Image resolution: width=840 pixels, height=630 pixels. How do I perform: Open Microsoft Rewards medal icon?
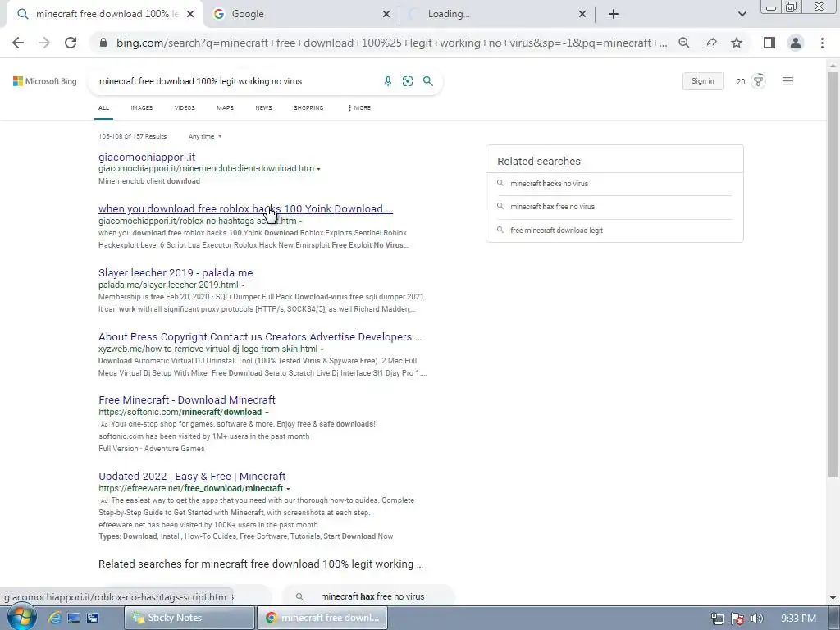coord(758,81)
